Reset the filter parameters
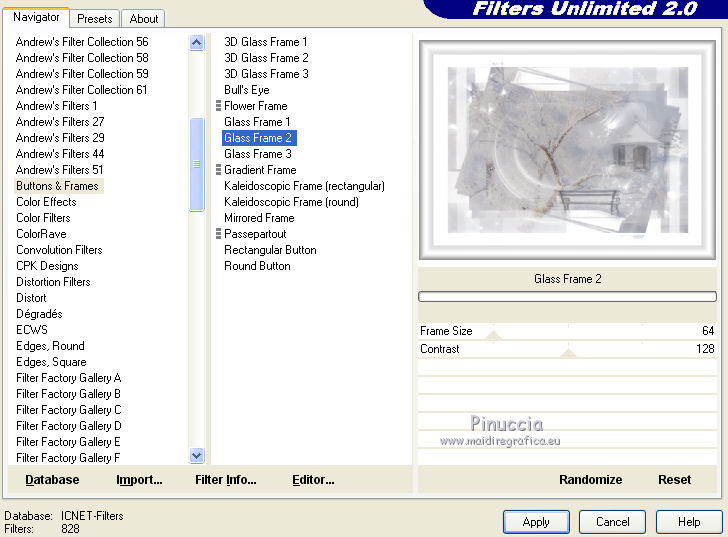728x537 pixels. (x=675, y=480)
